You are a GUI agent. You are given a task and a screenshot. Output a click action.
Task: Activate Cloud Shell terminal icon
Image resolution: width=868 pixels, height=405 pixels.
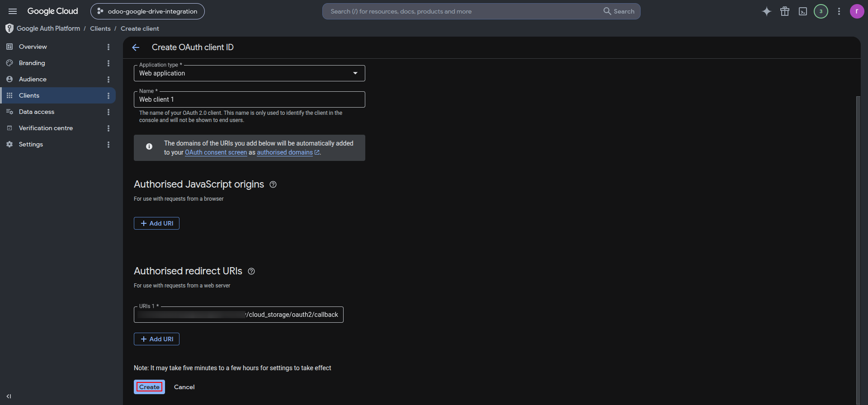pos(803,11)
